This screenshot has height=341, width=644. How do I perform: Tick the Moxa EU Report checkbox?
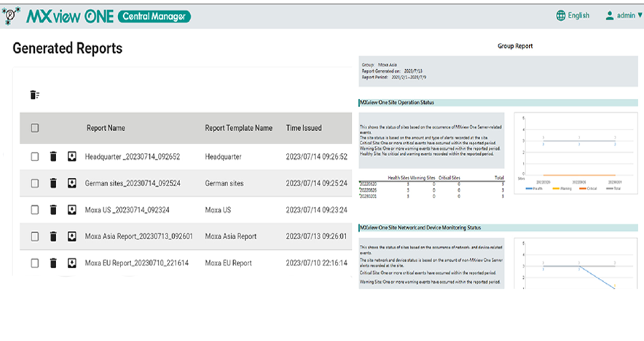[34, 262]
